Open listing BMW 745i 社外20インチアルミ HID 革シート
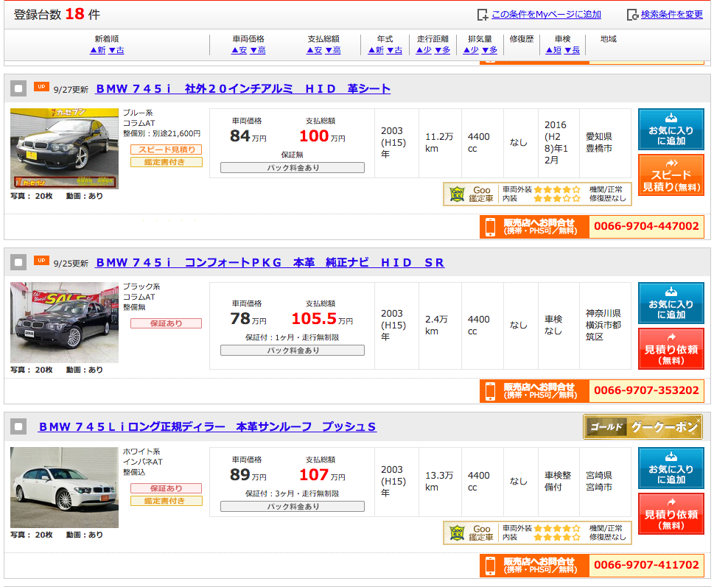Image resolution: width=728 pixels, height=587 pixels. (x=243, y=88)
